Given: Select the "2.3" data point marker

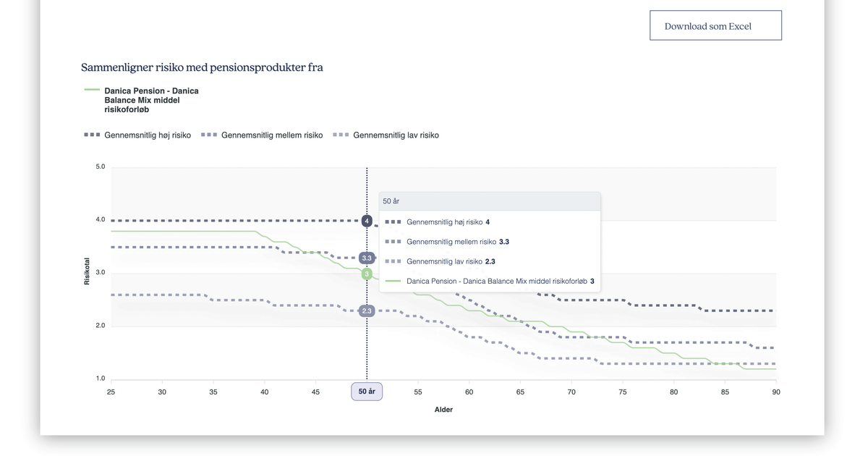Looking at the screenshot, I should (x=367, y=311).
